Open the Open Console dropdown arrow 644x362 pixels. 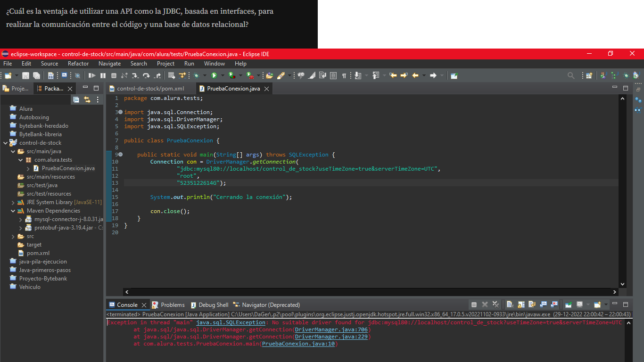click(x=606, y=304)
